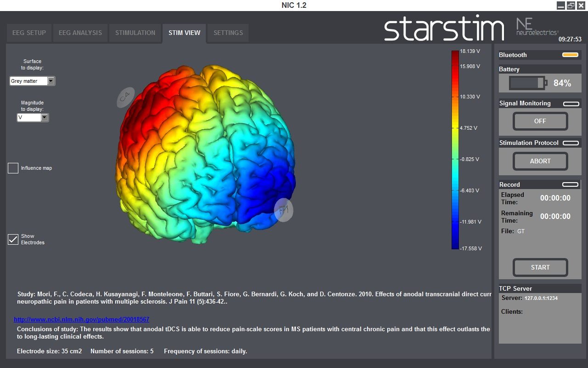Start recording with the START button
Viewport: 588px width, 368px height.
pyautogui.click(x=540, y=267)
